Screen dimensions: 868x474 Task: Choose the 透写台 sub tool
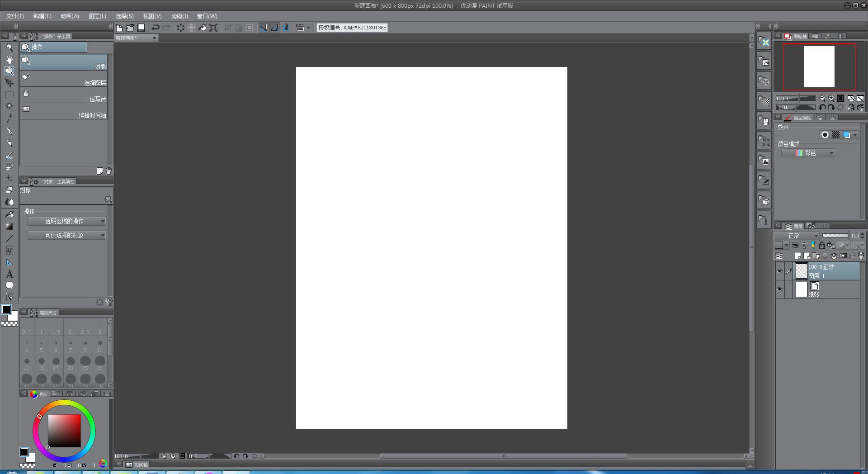(63, 95)
